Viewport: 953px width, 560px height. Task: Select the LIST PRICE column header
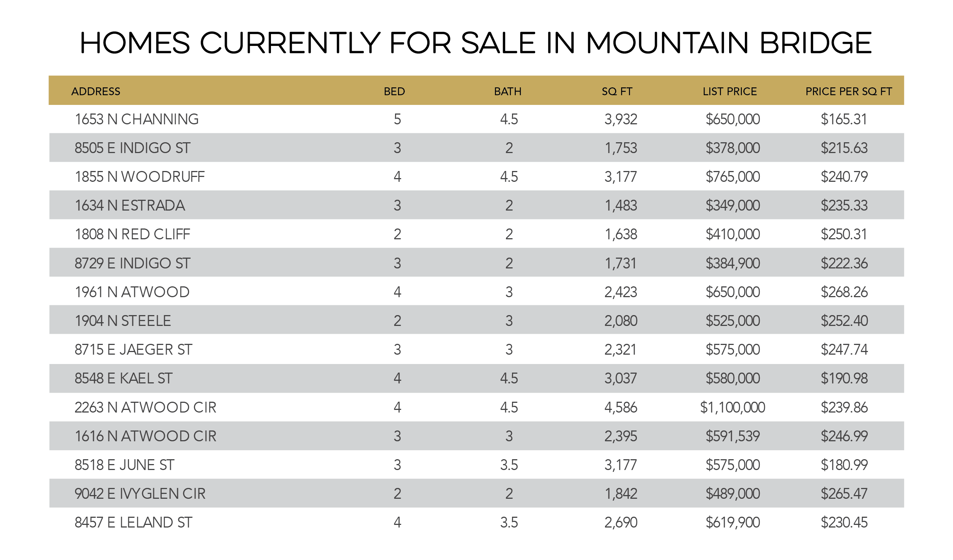(730, 91)
